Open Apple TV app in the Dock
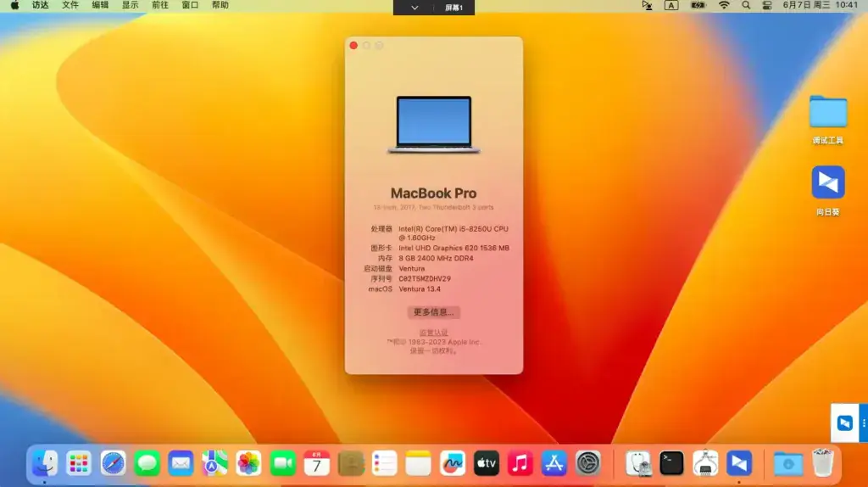This screenshot has height=487, width=868. [486, 463]
